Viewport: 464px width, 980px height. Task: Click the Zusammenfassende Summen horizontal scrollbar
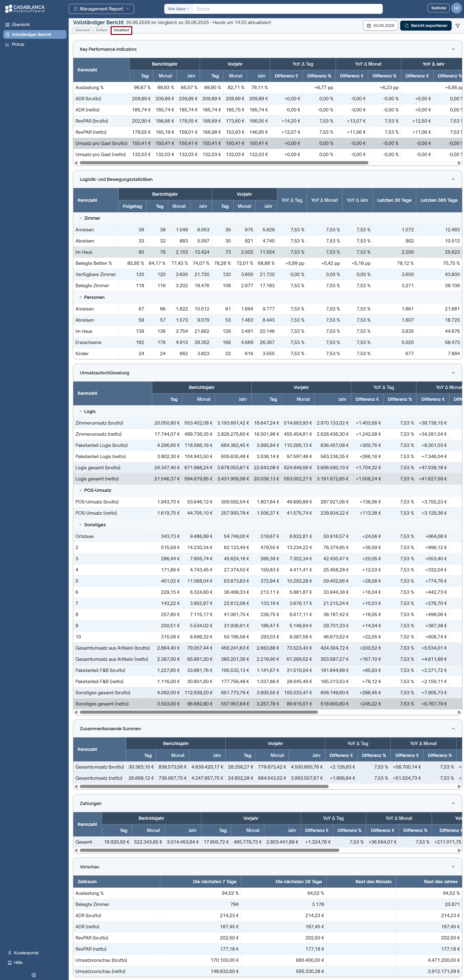tap(204, 786)
